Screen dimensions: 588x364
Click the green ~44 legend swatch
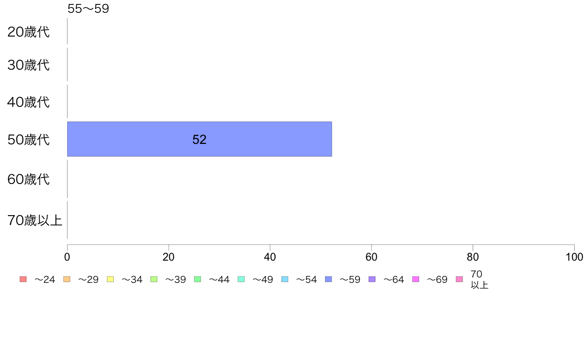(x=197, y=279)
